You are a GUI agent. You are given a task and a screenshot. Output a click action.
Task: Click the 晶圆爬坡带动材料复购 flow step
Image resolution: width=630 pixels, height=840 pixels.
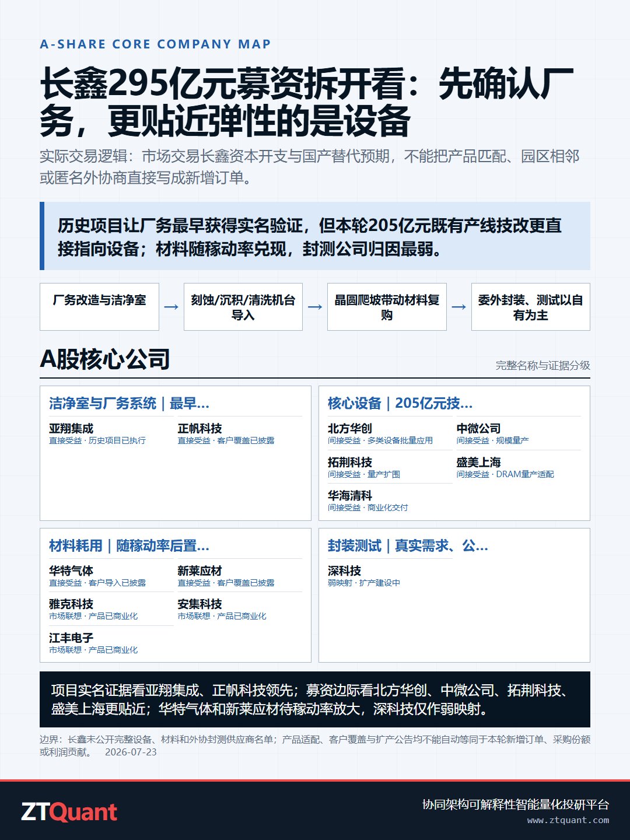click(387, 307)
